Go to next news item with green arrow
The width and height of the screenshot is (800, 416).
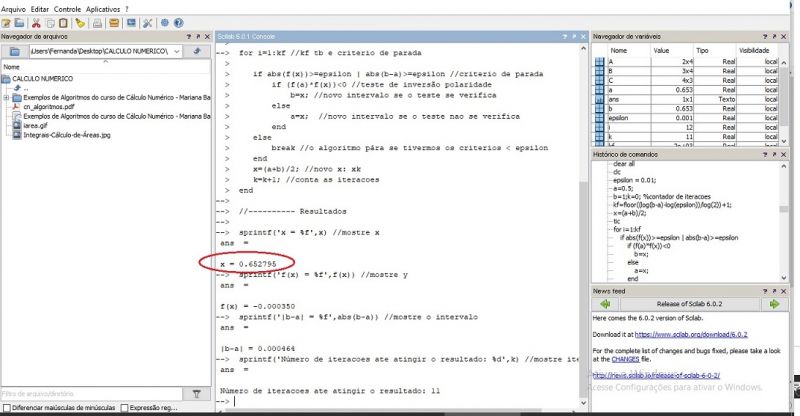772,303
